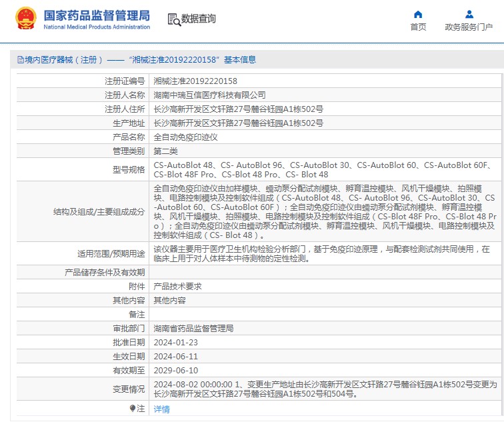Select expiry date 2029-06-10

point(176,371)
